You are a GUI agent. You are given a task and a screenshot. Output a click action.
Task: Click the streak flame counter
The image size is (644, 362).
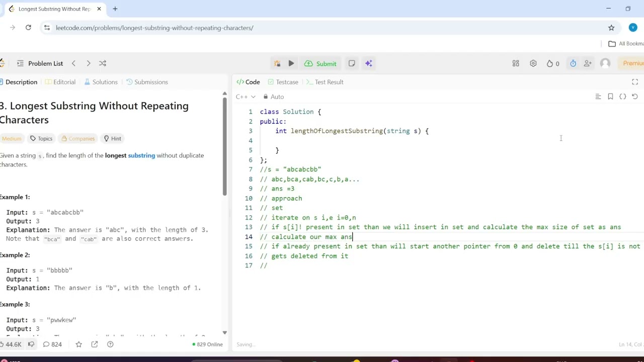click(553, 63)
